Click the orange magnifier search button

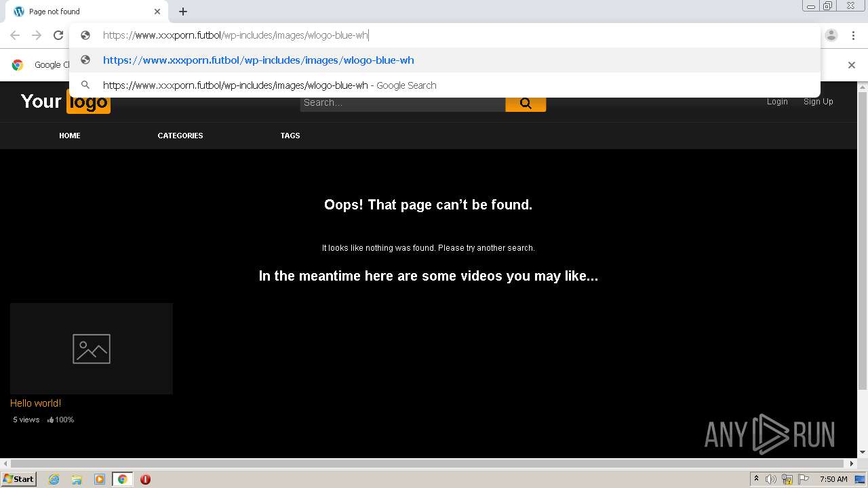(526, 103)
